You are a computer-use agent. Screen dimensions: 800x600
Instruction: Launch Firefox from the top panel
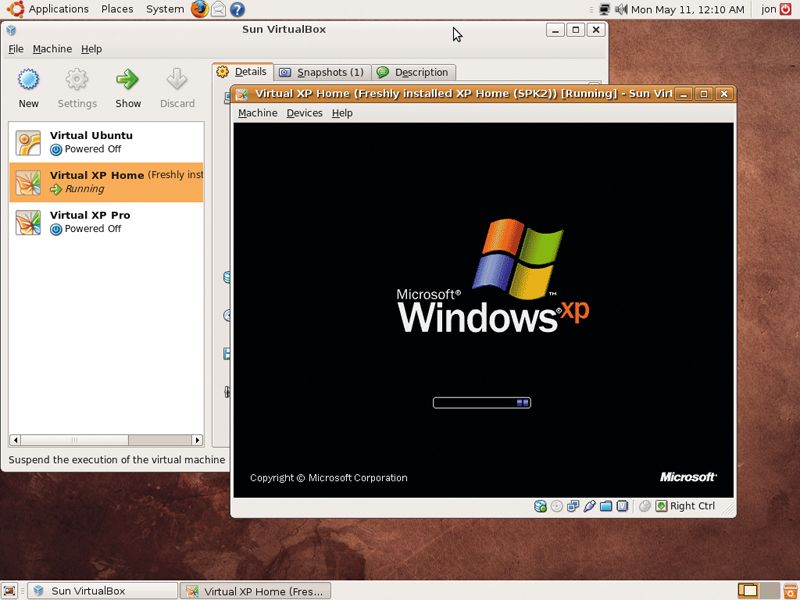coord(199,9)
